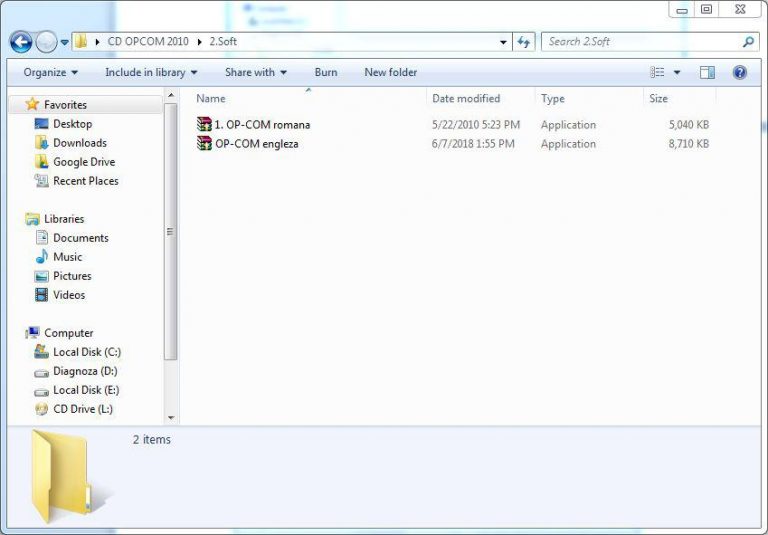This screenshot has width=768, height=535.
Task: Open the view options dropdown arrow
Action: tap(677, 73)
